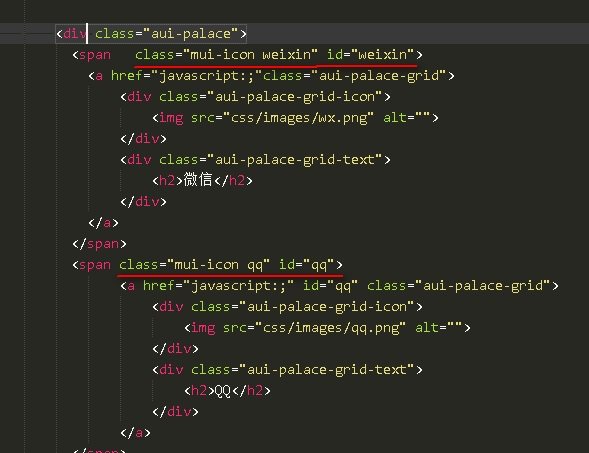
Task: Click the css/images/wx.png image source
Action: (298, 118)
